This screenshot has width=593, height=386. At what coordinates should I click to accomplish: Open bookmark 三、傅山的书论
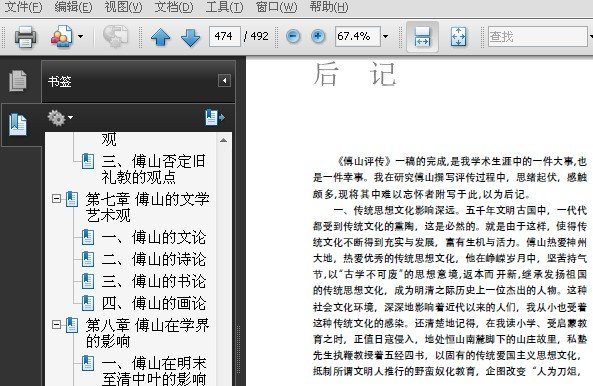154,281
